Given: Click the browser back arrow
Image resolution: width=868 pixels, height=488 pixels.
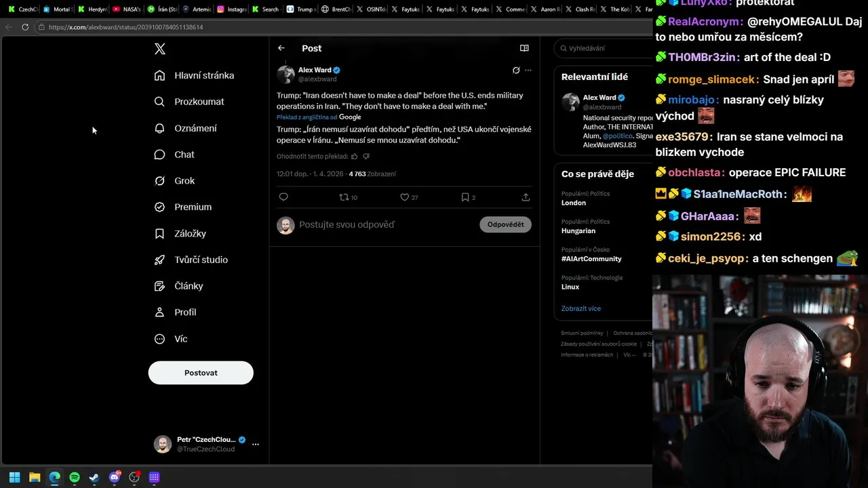Looking at the screenshot, I should 8,27.
